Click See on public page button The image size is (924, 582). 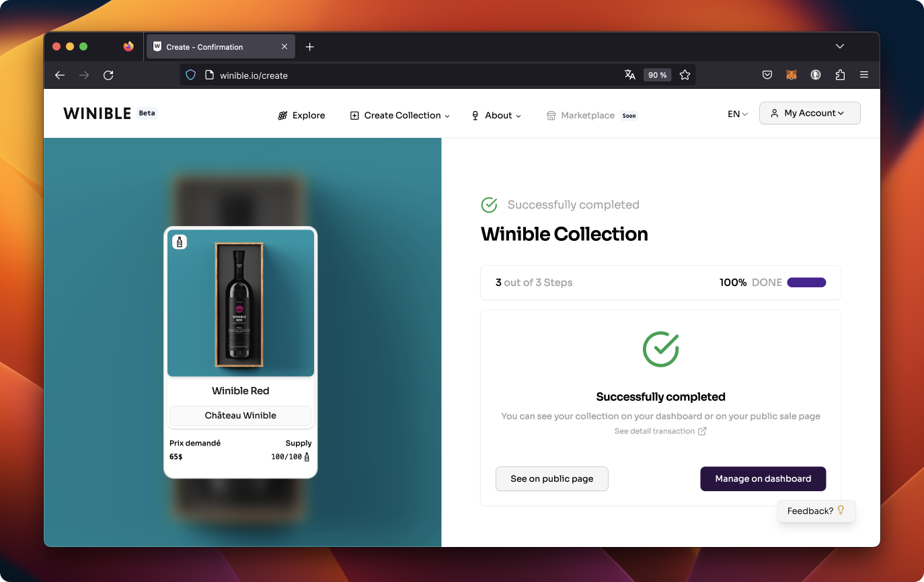click(552, 479)
